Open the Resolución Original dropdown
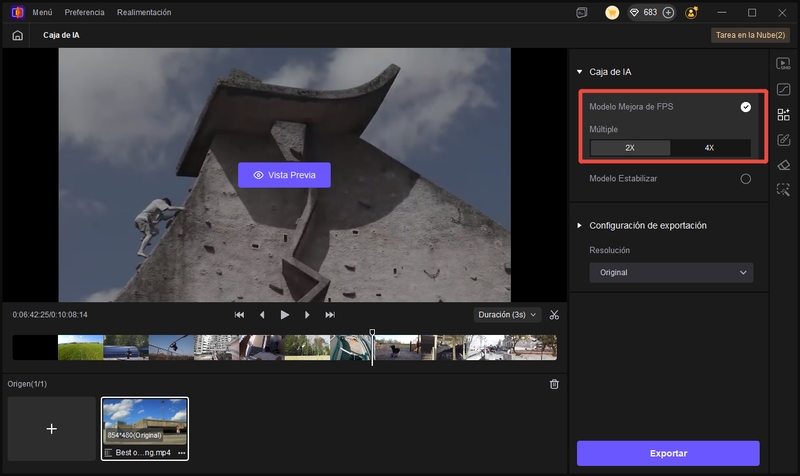Image resolution: width=800 pixels, height=476 pixels. click(x=671, y=272)
